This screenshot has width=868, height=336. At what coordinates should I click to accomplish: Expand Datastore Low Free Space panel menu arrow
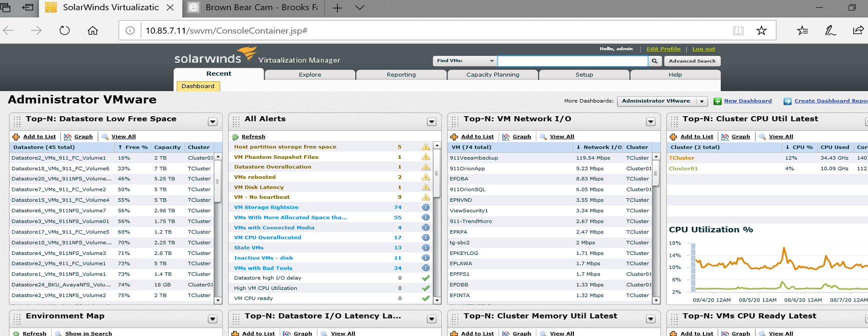(213, 122)
